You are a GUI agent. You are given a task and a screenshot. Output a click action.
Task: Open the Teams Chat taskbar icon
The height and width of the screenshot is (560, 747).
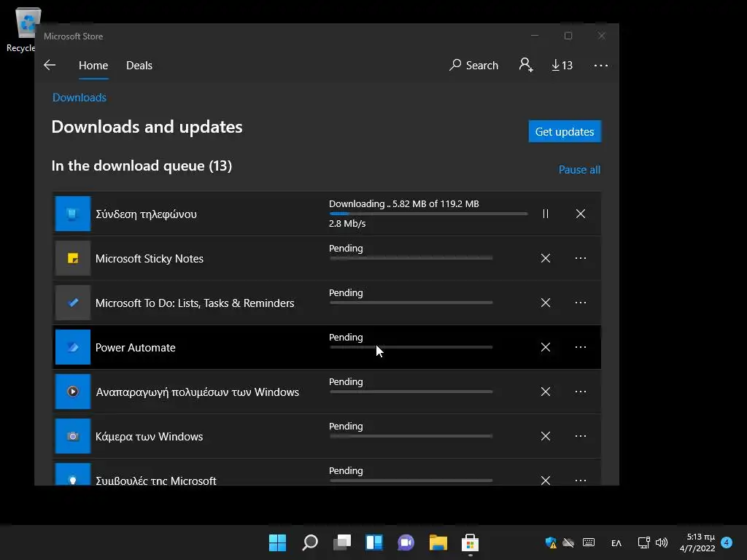tap(406, 542)
